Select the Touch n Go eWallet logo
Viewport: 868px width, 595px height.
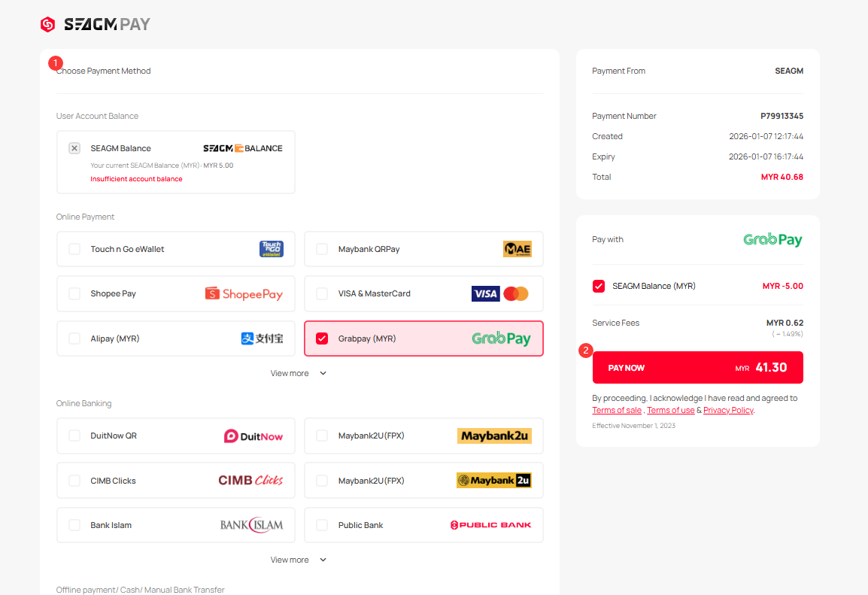tap(271, 249)
